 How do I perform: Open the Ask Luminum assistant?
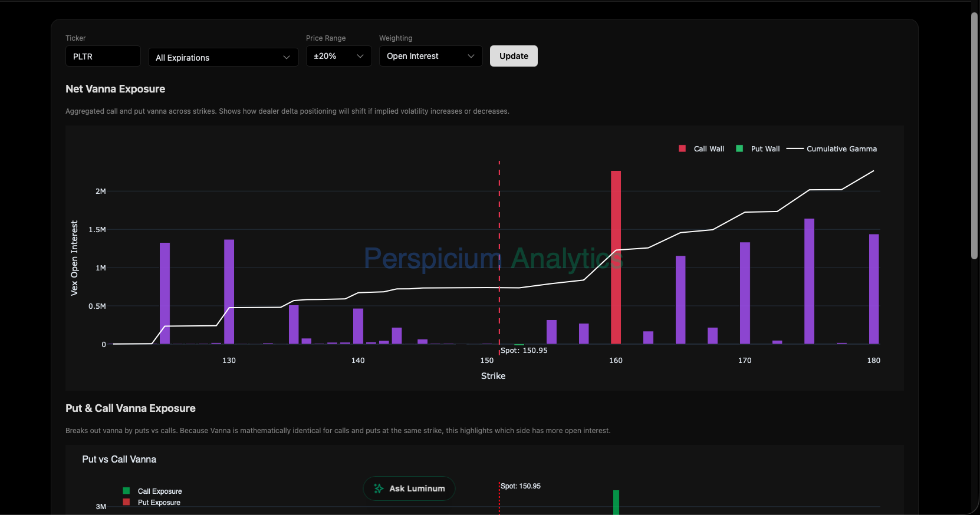point(409,488)
